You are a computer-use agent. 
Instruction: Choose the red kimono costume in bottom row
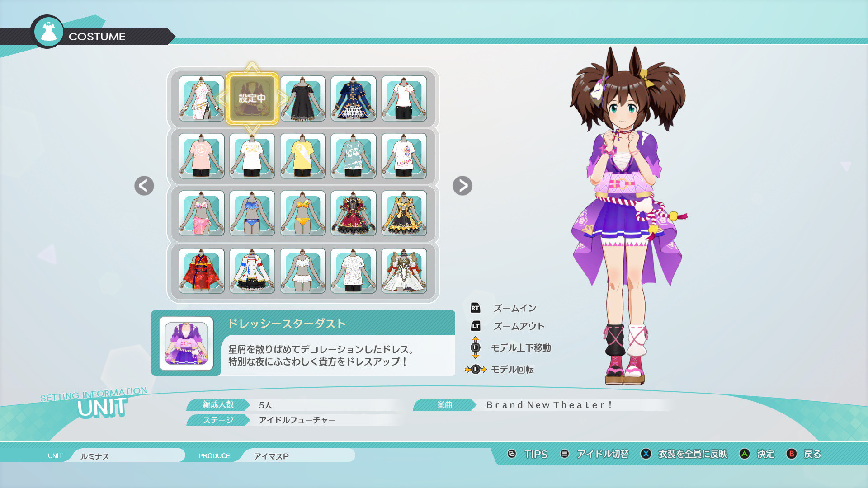coord(201,271)
